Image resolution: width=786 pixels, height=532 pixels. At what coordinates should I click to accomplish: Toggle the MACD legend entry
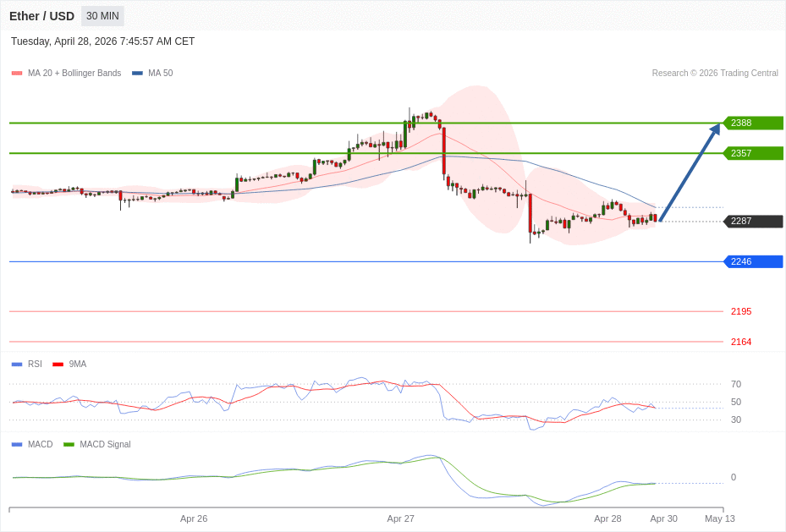(x=40, y=445)
